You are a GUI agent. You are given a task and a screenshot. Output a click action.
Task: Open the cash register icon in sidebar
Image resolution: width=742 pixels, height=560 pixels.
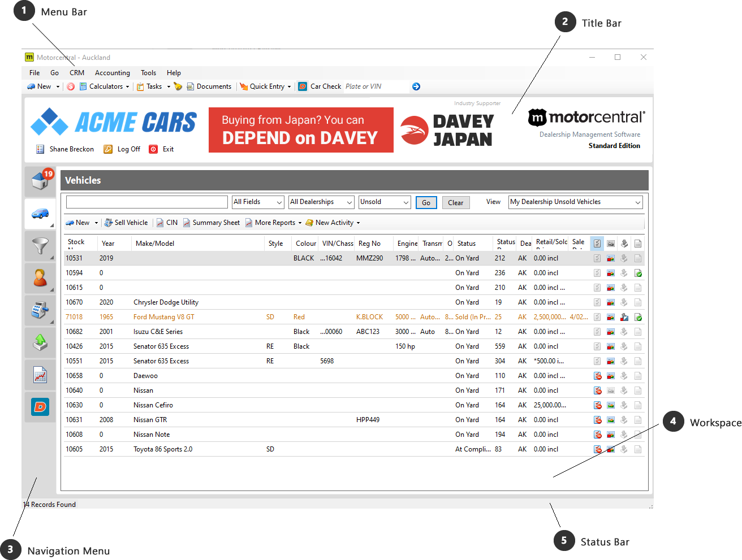40,310
